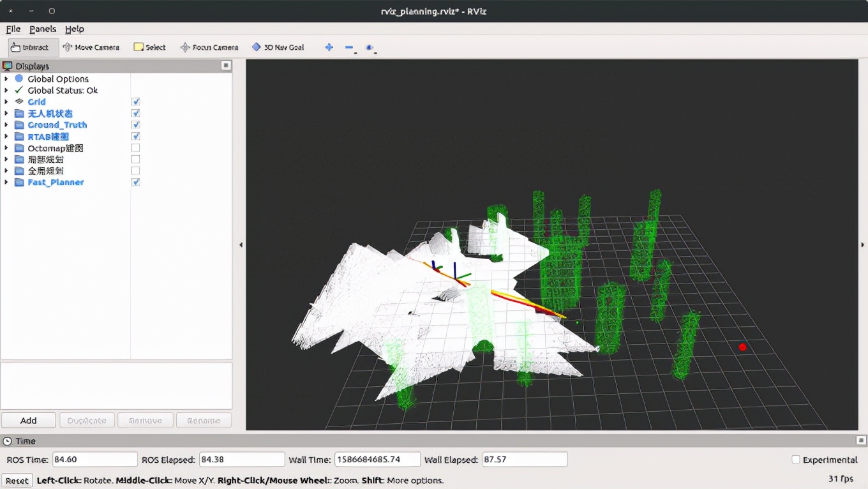Select the Interact tool
The image size is (868, 489).
pyautogui.click(x=33, y=47)
